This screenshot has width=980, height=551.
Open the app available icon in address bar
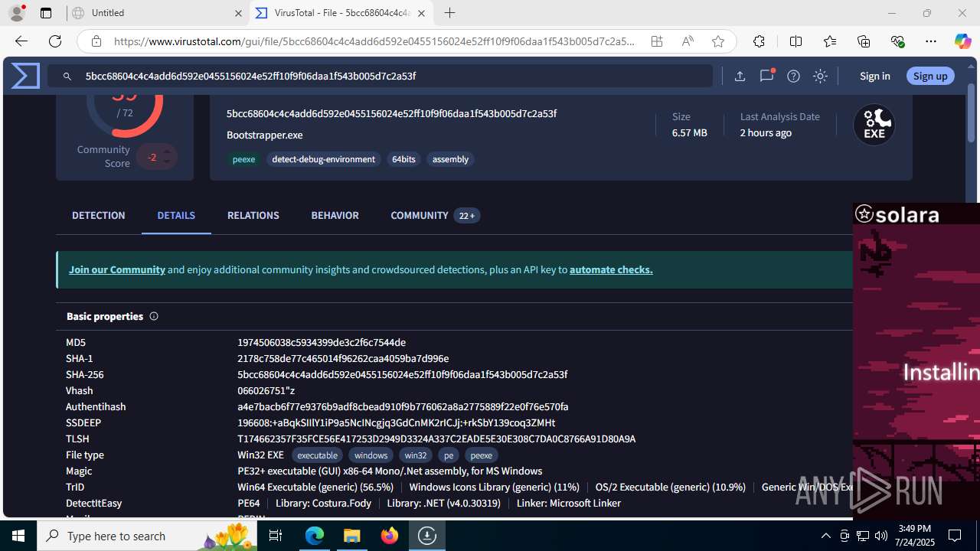coord(657,41)
